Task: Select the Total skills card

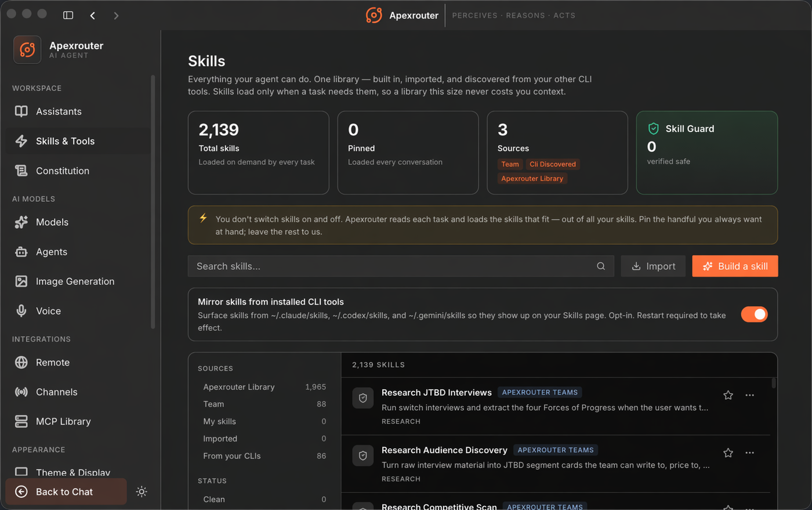Action: [x=259, y=153]
